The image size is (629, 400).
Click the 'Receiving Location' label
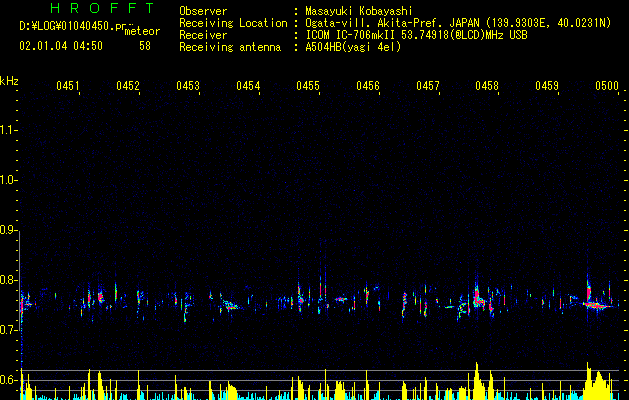[233, 23]
